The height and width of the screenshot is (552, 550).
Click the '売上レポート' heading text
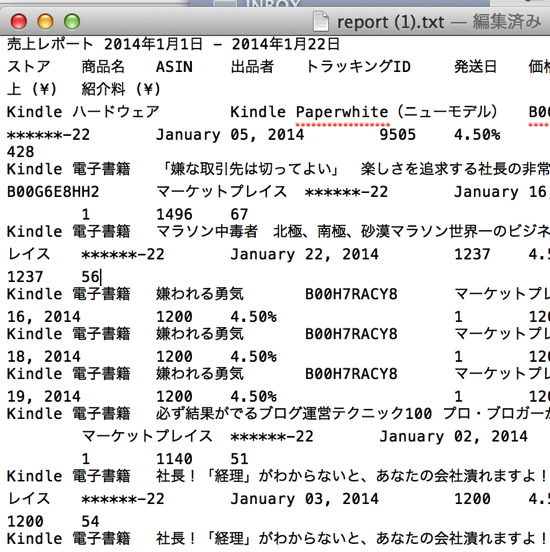click(x=50, y=44)
